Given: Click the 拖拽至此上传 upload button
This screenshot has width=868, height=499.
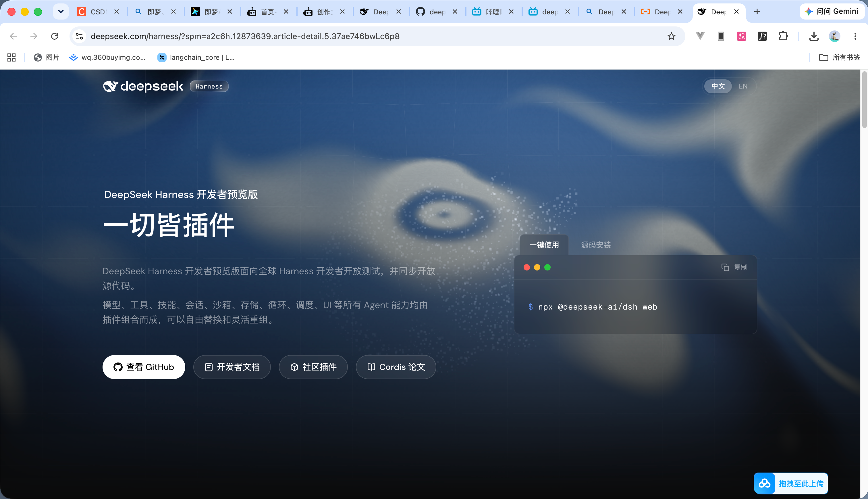Looking at the screenshot, I should (x=791, y=483).
